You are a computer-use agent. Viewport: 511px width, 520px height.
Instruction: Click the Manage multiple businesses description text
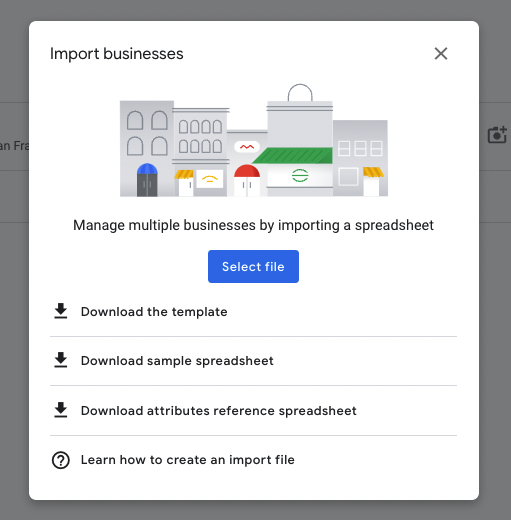click(253, 225)
